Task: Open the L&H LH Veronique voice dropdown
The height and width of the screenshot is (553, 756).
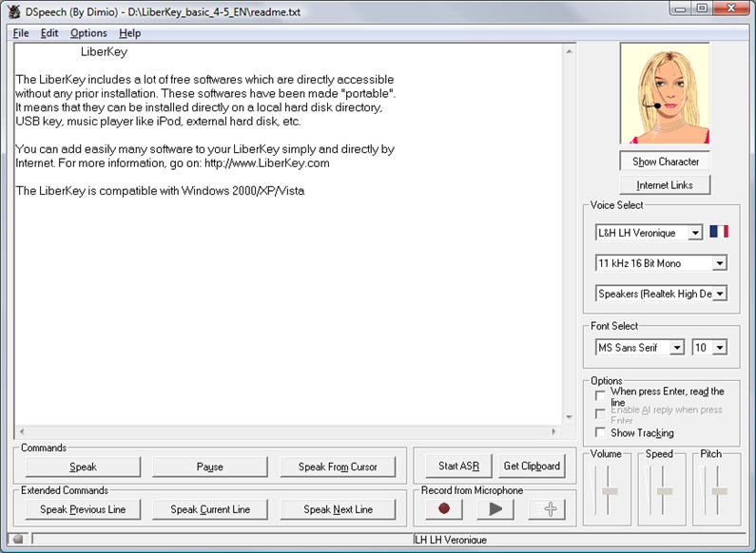Action: coord(695,233)
